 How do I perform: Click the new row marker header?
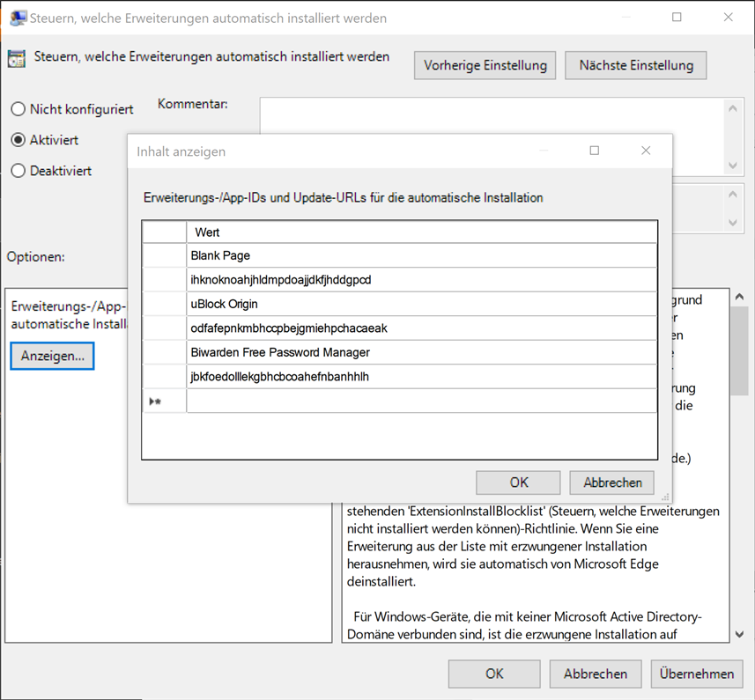tap(164, 401)
